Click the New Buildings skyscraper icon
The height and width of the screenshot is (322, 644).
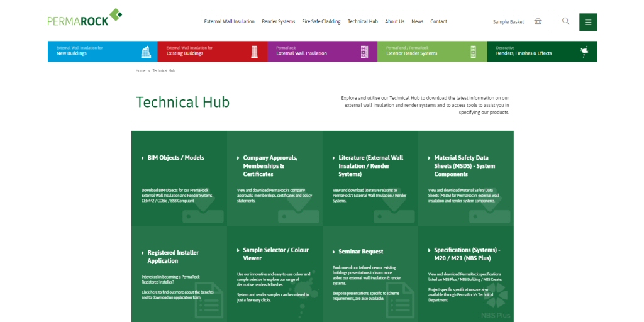(x=146, y=52)
